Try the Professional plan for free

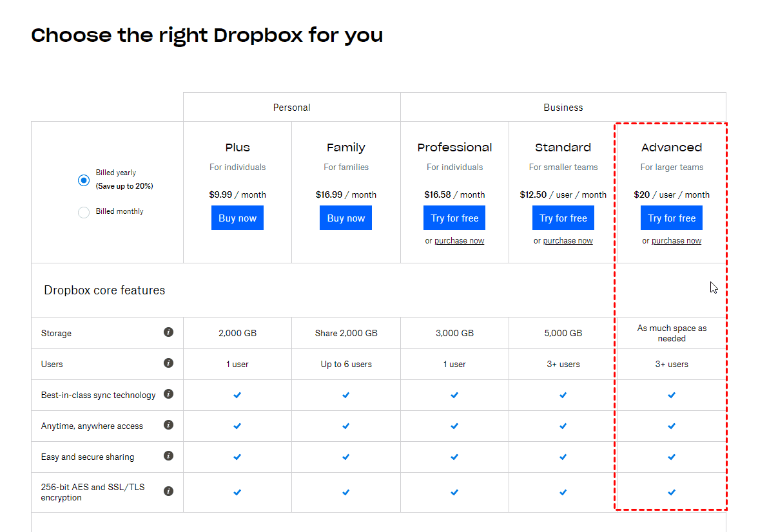(x=454, y=218)
